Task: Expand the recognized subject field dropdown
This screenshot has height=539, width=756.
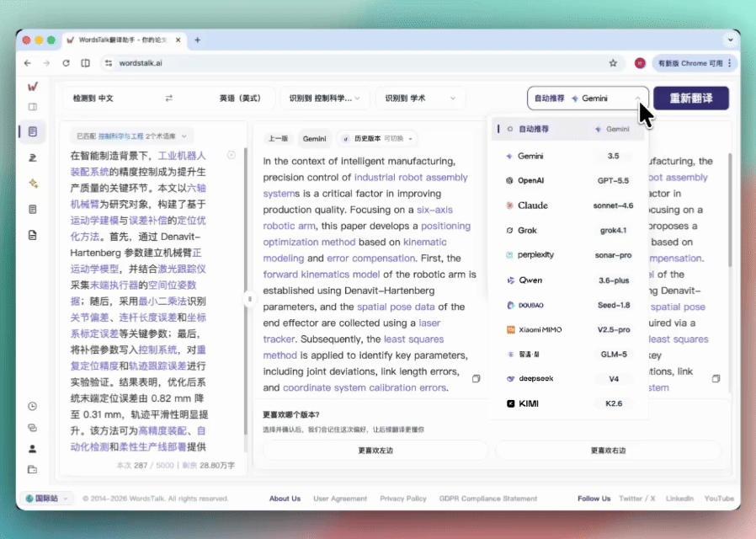Action: click(324, 99)
